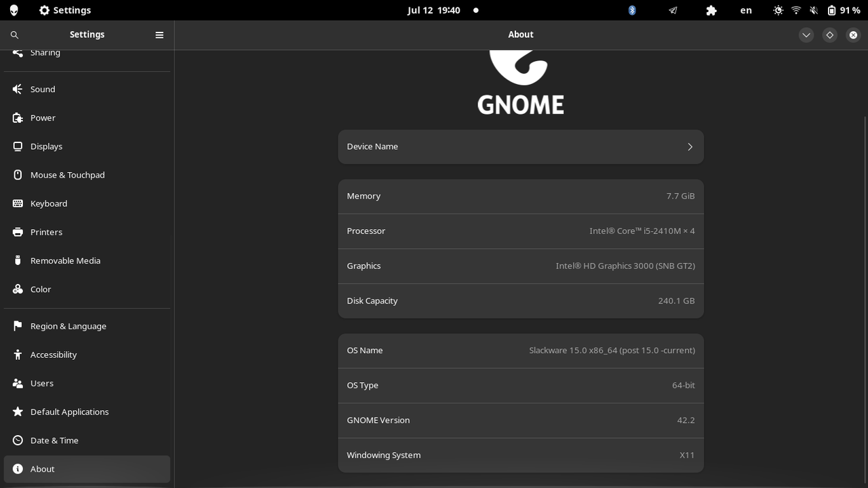Click the Keyboard icon in sidebar

(x=18, y=203)
